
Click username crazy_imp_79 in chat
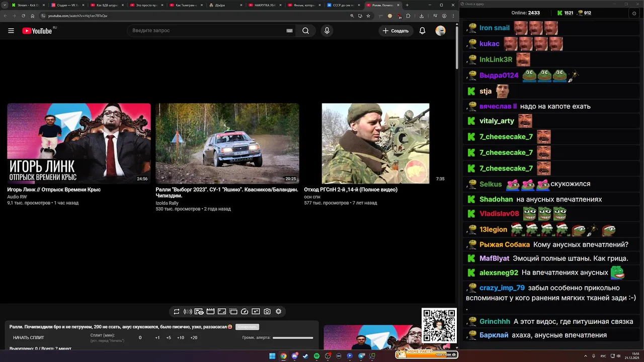(502, 288)
